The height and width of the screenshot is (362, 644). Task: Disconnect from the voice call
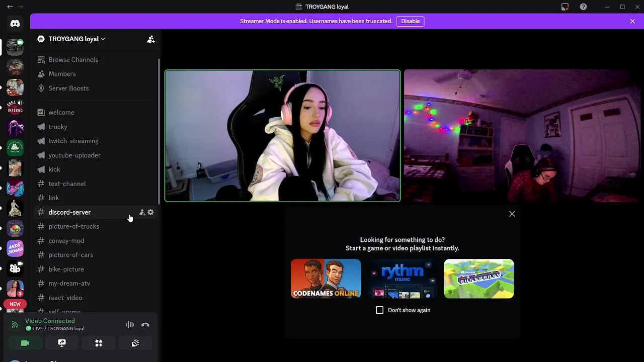pos(145,325)
